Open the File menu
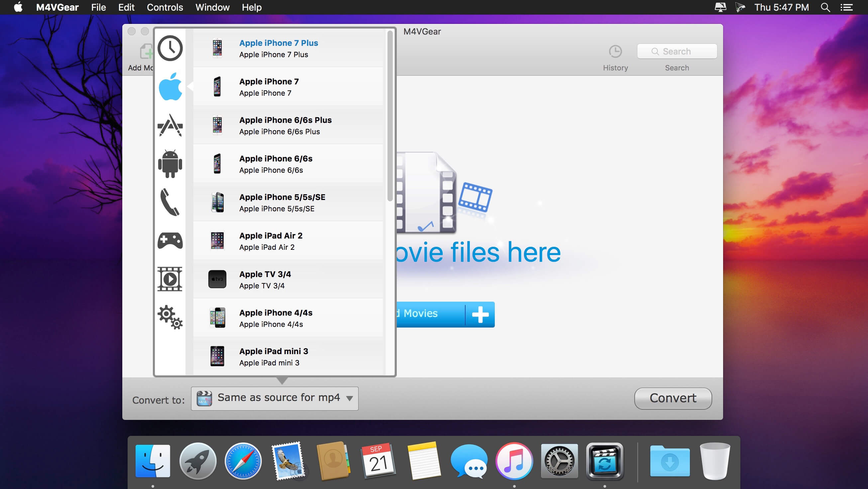The height and width of the screenshot is (489, 868). click(x=98, y=7)
